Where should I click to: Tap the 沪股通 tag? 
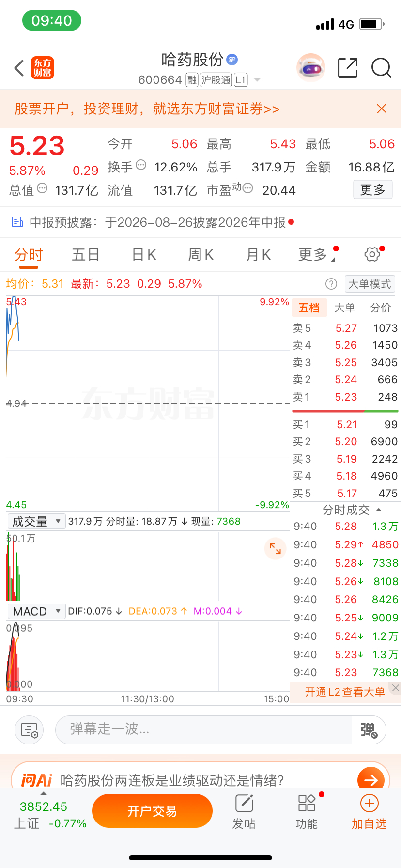pos(216,80)
